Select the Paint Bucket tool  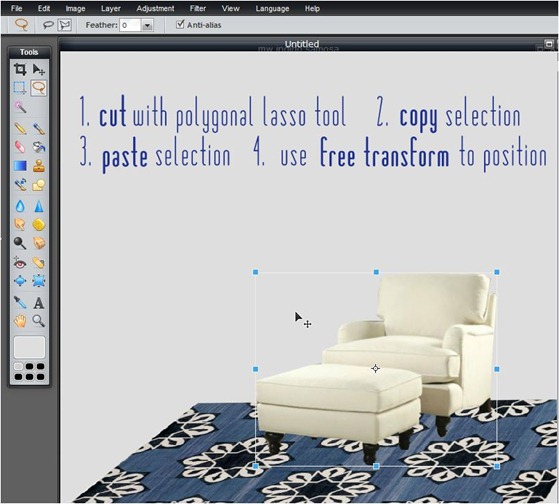pyautogui.click(x=39, y=146)
